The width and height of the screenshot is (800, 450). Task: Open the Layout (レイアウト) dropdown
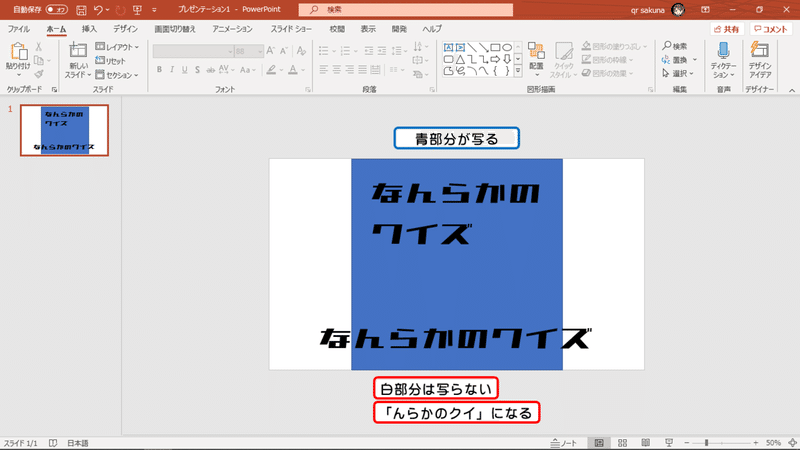coord(117,47)
